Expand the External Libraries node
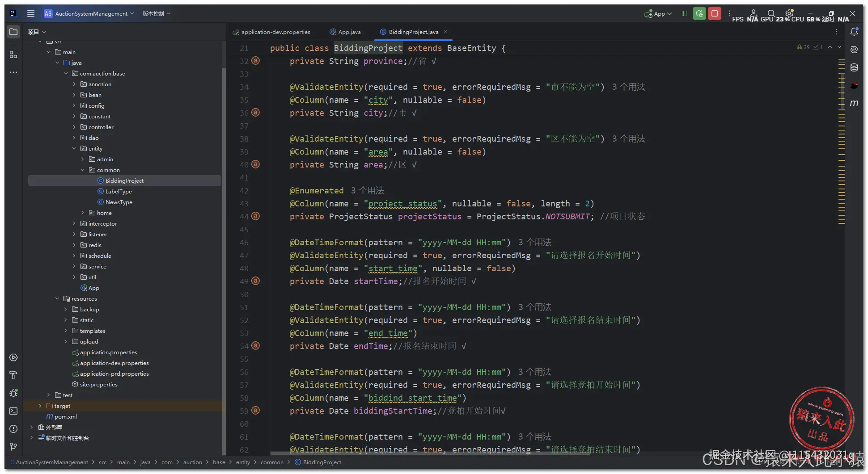Screen dimensions: 868x474 tap(32, 427)
